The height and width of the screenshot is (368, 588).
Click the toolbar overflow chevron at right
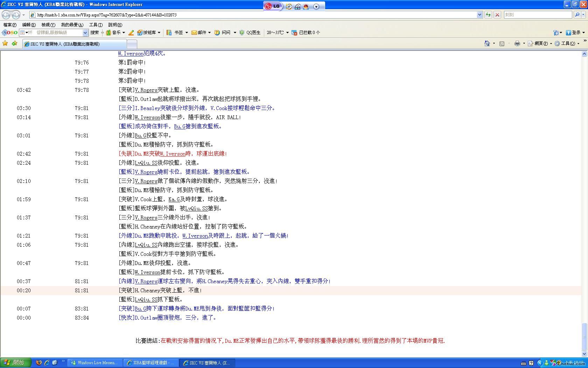pos(585,41)
